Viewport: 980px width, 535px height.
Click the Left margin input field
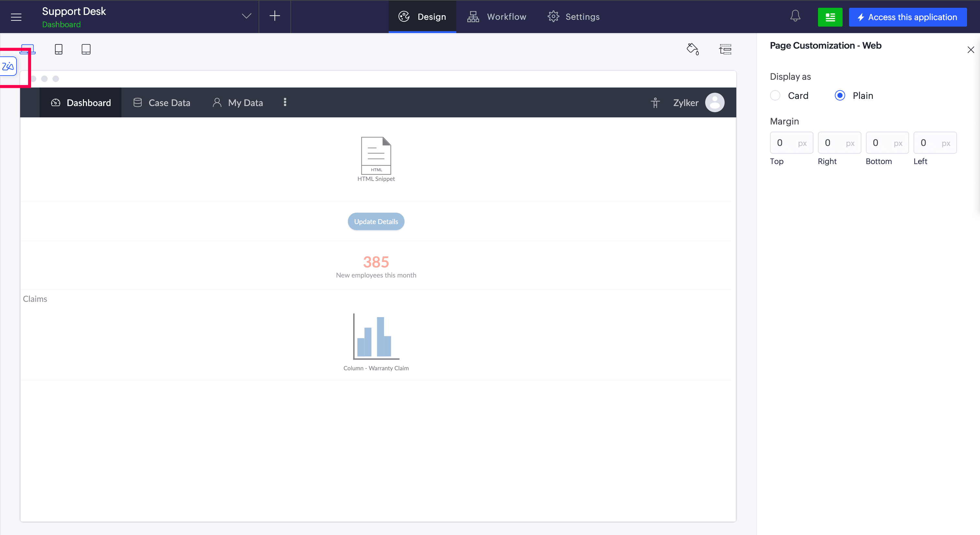935,143
